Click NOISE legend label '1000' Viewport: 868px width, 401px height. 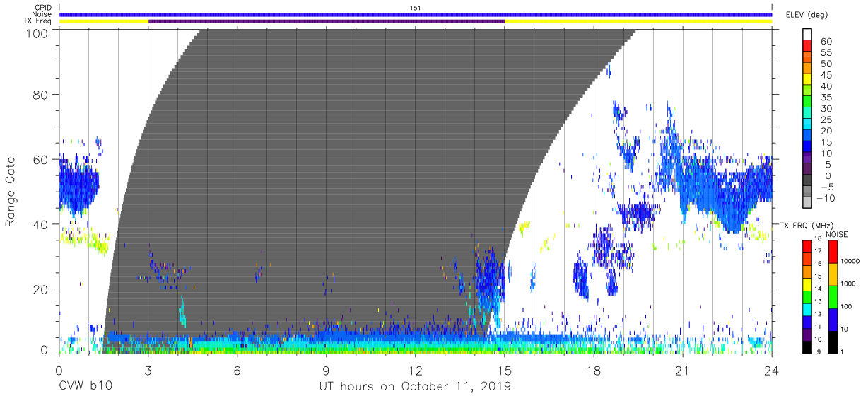(849, 284)
